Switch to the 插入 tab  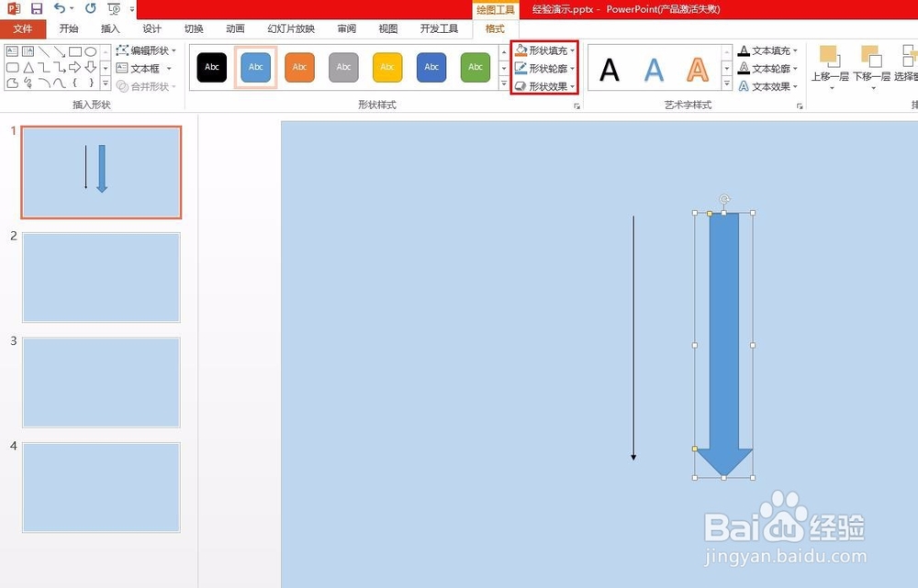coord(110,28)
